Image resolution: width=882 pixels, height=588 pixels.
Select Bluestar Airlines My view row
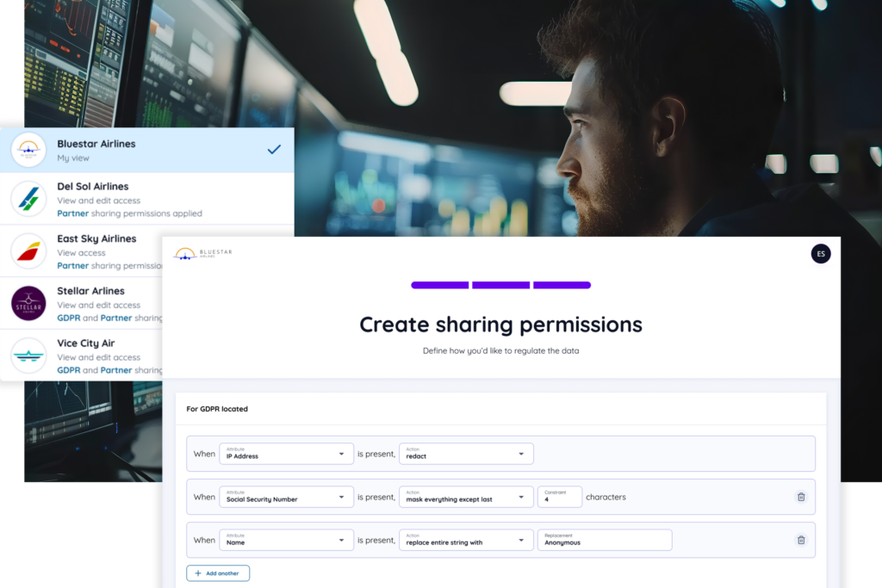click(x=146, y=150)
